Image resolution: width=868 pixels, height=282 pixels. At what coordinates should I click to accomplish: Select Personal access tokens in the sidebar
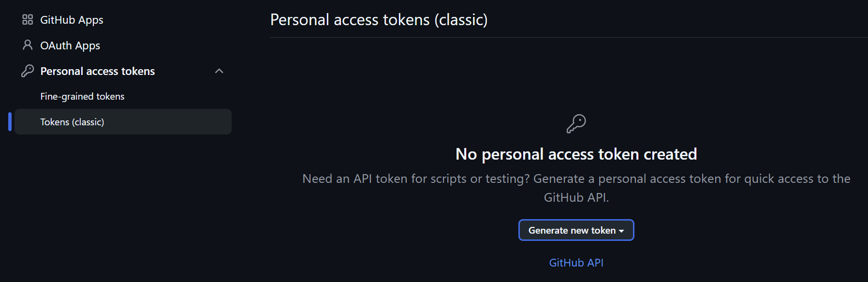[97, 71]
